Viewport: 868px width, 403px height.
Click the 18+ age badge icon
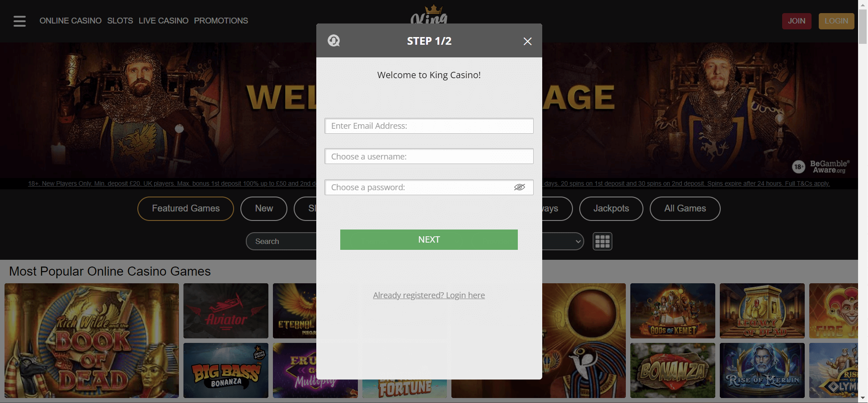(x=798, y=167)
